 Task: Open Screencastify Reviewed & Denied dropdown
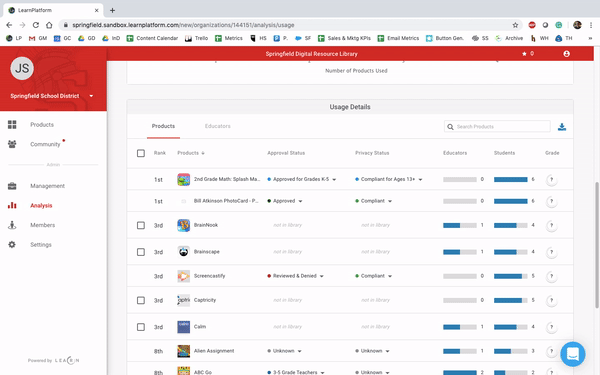coord(295,276)
